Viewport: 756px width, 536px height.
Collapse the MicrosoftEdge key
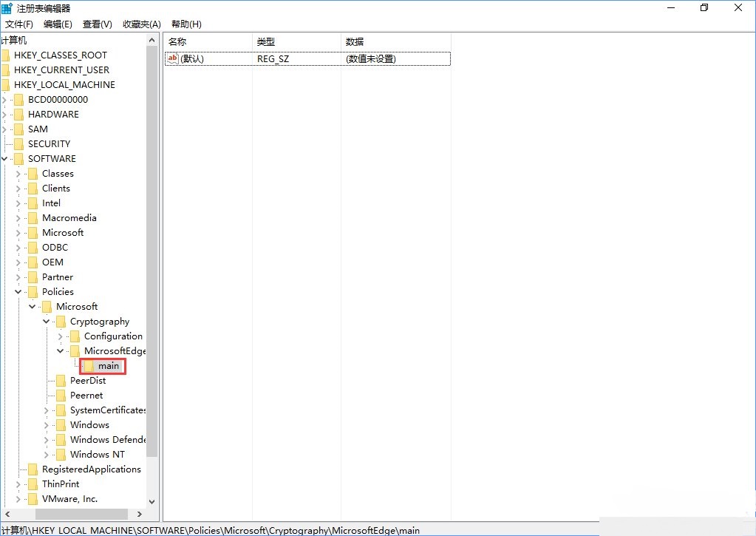pos(61,350)
